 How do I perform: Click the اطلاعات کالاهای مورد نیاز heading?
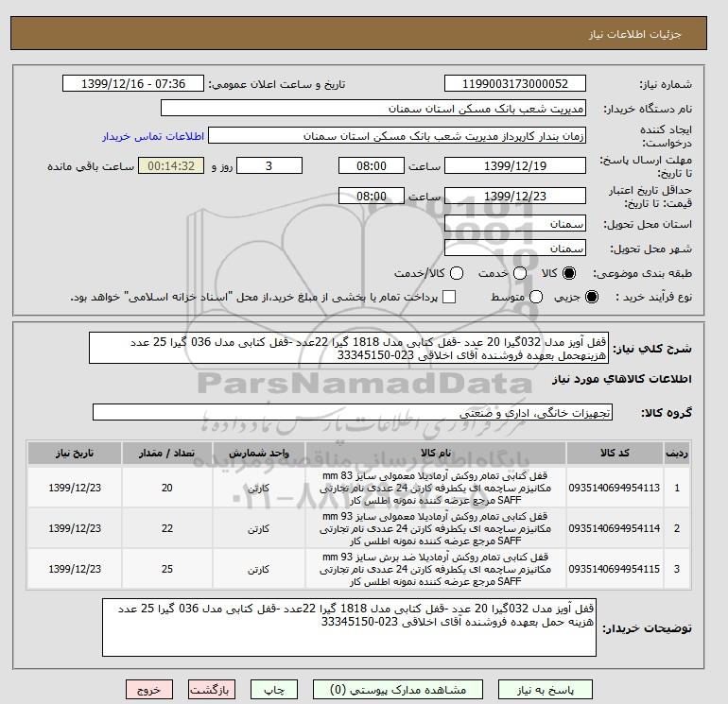click(622, 379)
